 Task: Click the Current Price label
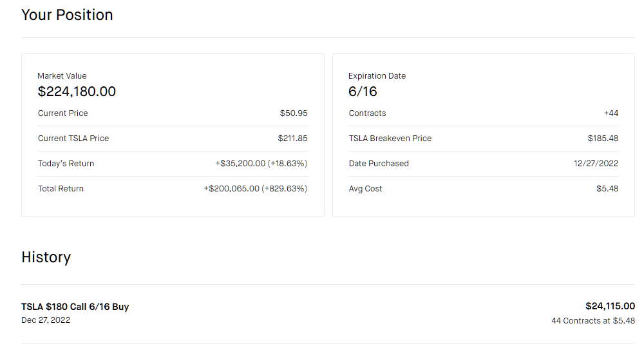pyautogui.click(x=63, y=113)
